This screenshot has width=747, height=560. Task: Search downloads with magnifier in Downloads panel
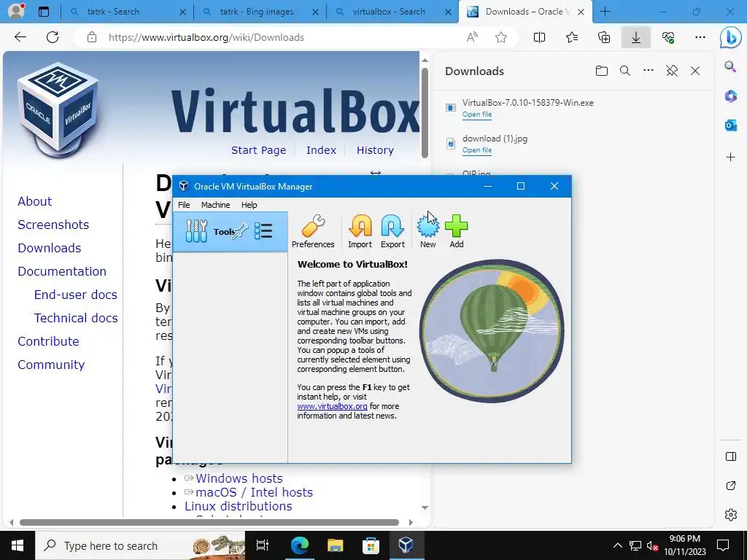(625, 71)
